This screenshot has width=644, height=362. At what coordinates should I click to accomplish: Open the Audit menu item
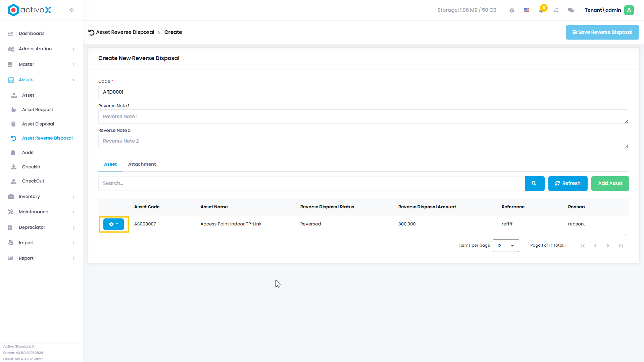click(x=28, y=153)
